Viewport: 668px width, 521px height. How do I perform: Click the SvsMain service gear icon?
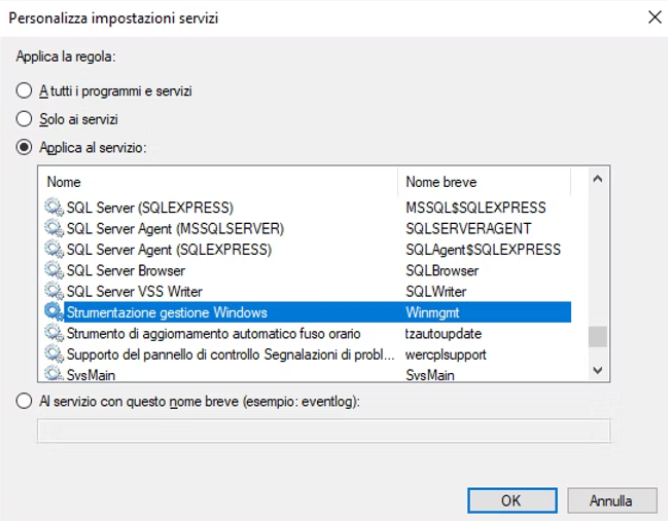(x=54, y=374)
